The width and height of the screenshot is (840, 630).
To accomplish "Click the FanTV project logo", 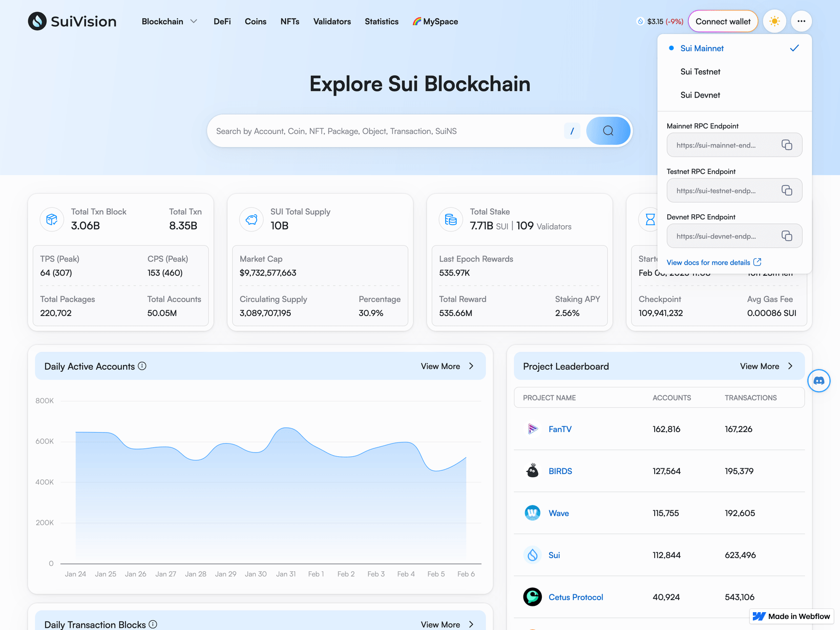I will pyautogui.click(x=533, y=429).
